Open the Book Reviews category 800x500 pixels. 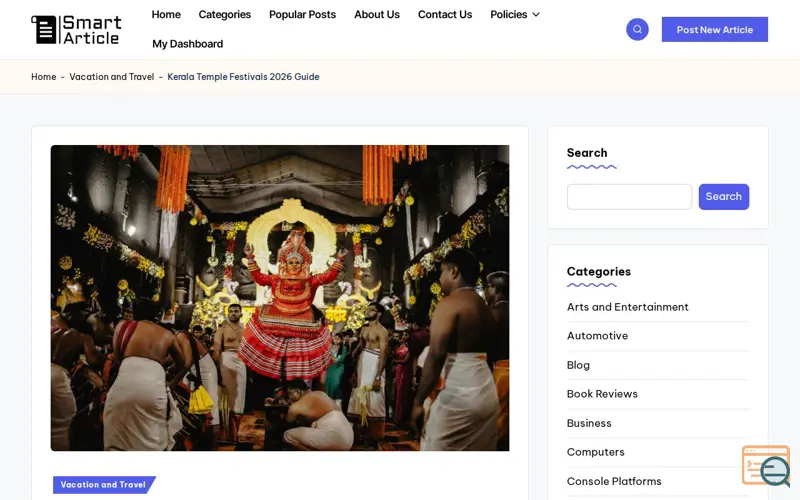[x=602, y=394]
